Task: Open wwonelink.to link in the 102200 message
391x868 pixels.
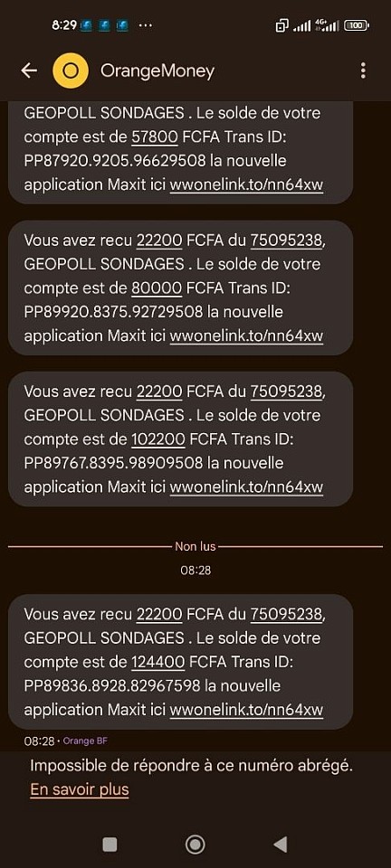Action: tap(246, 487)
